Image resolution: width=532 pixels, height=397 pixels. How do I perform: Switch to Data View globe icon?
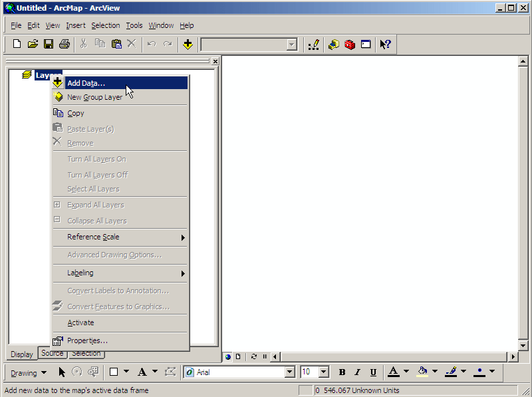pyautogui.click(x=228, y=356)
